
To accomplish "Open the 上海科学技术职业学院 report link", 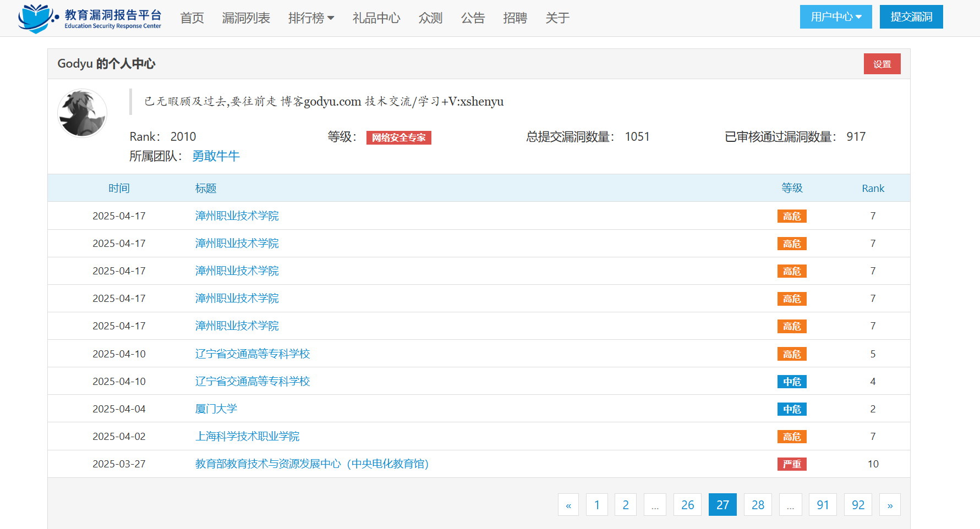I will coord(247,436).
